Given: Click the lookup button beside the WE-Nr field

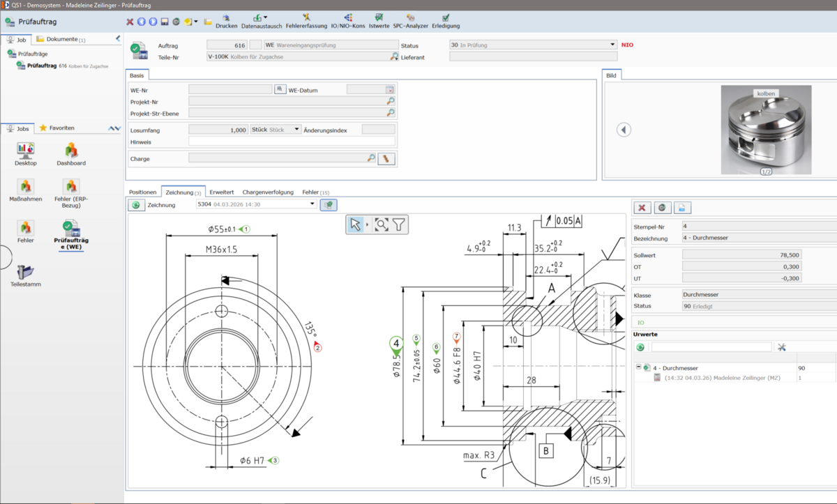Looking at the screenshot, I should coord(280,89).
